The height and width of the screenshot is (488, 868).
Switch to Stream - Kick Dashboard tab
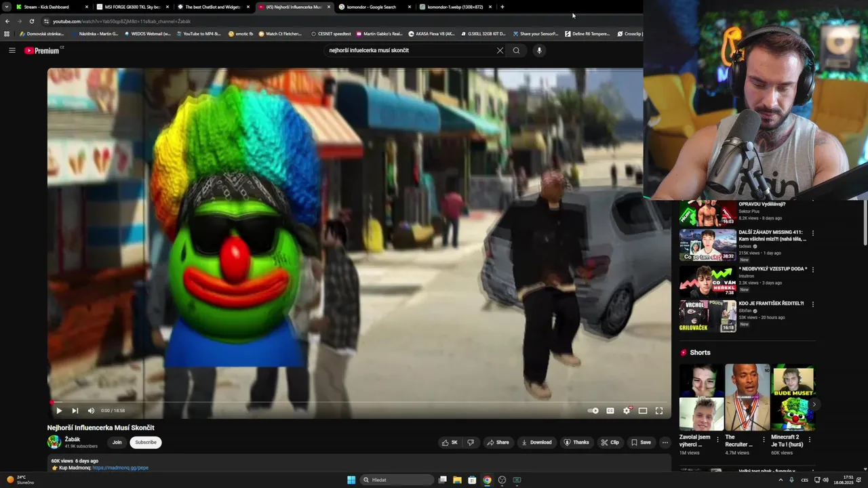click(53, 7)
